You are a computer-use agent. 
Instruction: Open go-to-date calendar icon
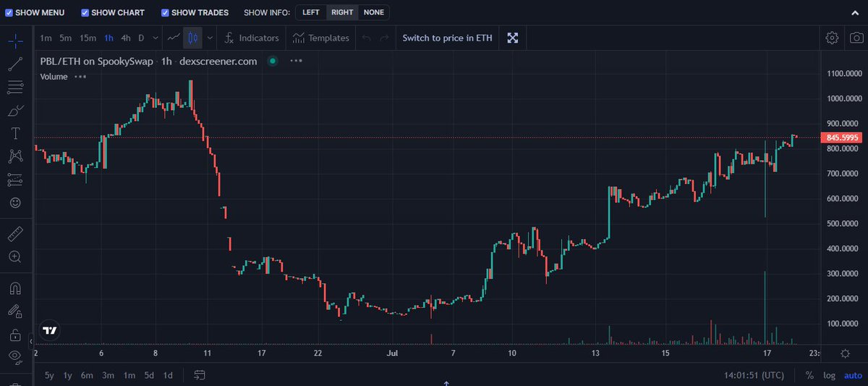tap(200, 375)
